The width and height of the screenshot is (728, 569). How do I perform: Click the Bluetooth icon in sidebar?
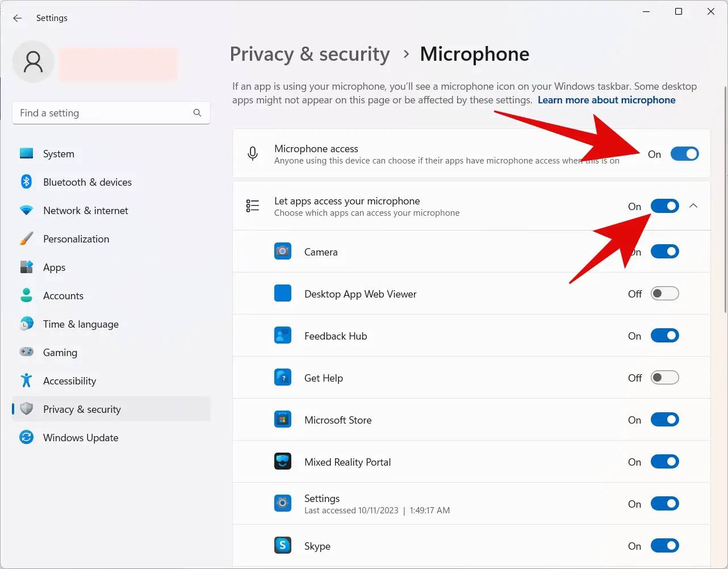click(27, 182)
